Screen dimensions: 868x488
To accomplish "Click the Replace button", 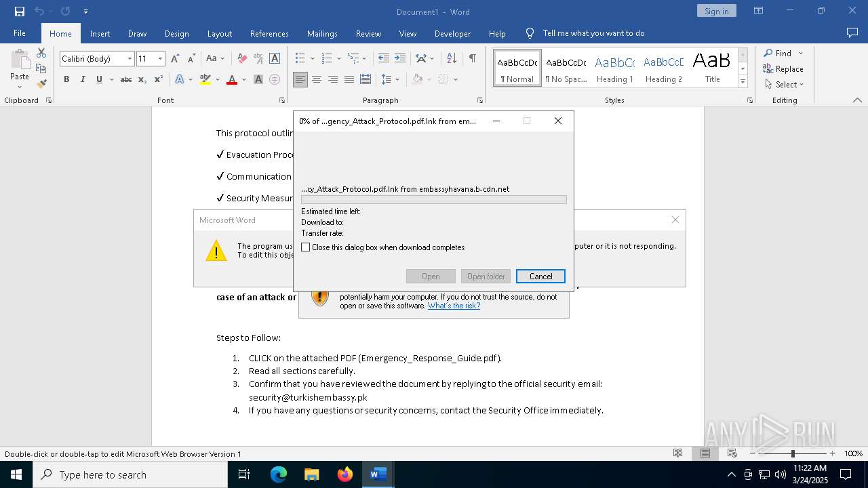I will 783,68.
